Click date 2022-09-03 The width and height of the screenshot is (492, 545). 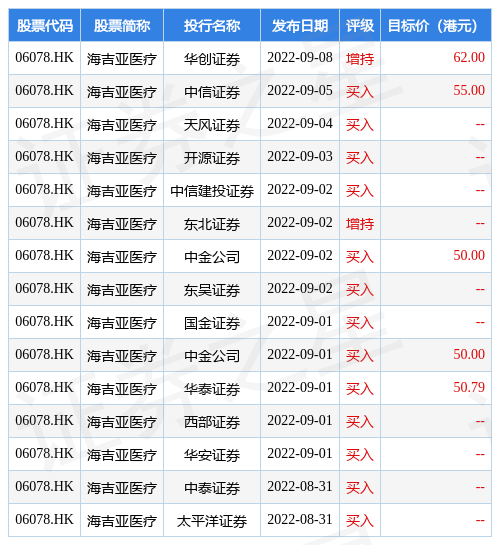tap(300, 156)
